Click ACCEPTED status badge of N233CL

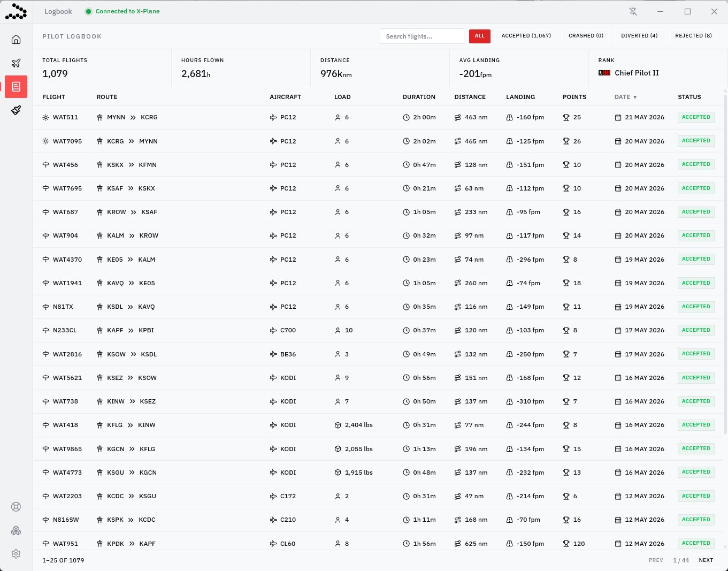(x=696, y=330)
